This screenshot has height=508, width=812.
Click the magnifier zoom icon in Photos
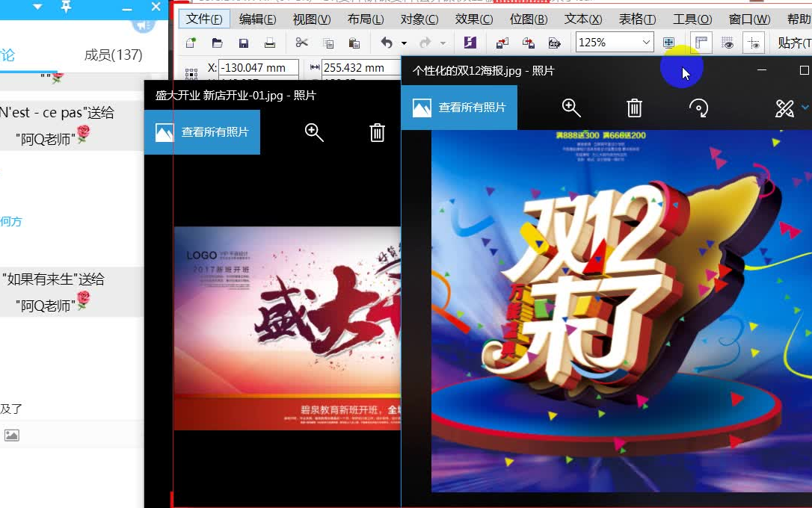571,108
